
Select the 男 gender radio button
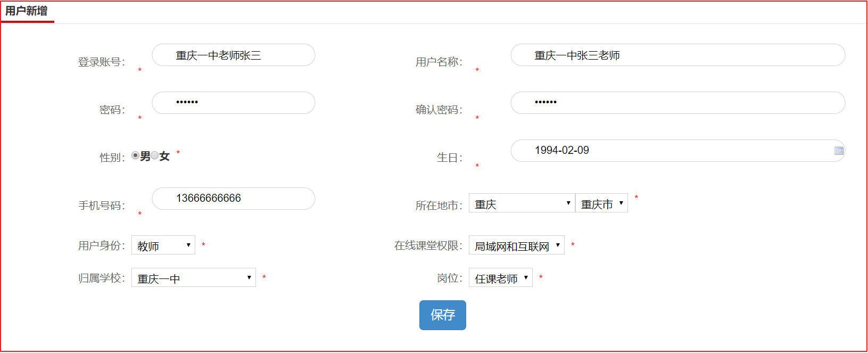click(x=136, y=155)
